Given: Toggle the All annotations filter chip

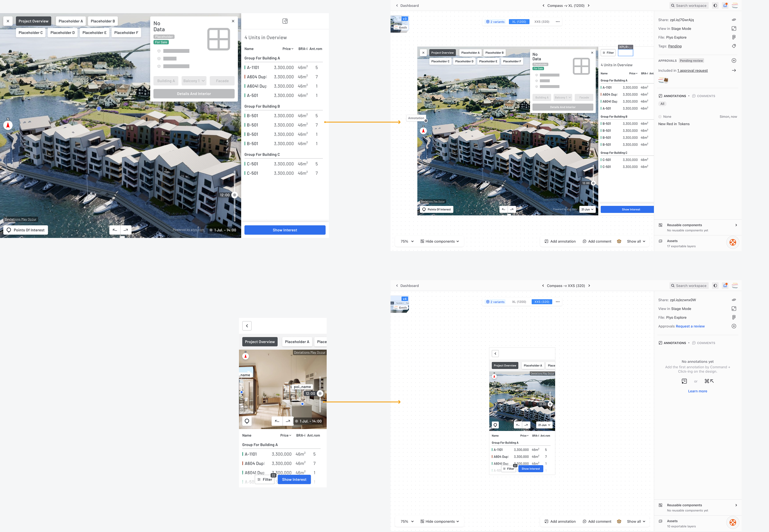Looking at the screenshot, I should 662,104.
